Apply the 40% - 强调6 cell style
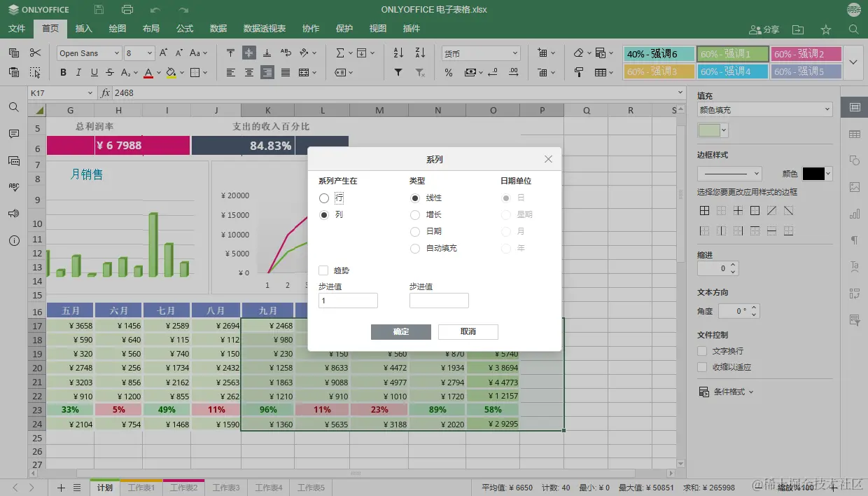868x496 pixels. (658, 54)
